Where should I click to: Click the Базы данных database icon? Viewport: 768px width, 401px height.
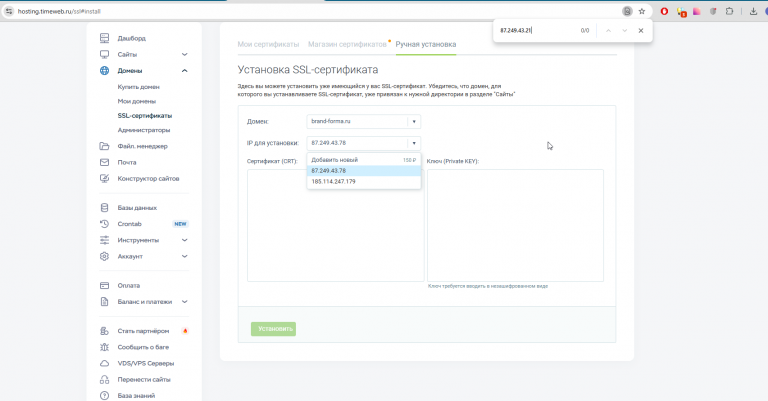click(104, 208)
